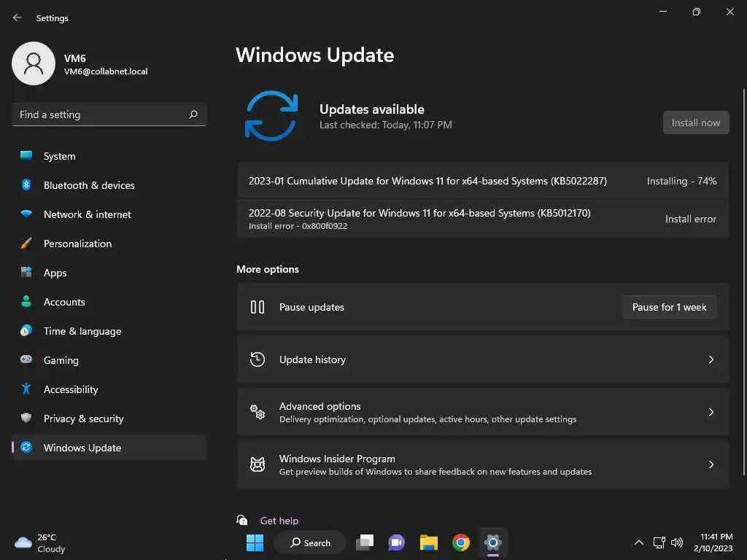Click the vertical scrollbar of the update page
This screenshot has height=560, width=747.
(x=743, y=281)
